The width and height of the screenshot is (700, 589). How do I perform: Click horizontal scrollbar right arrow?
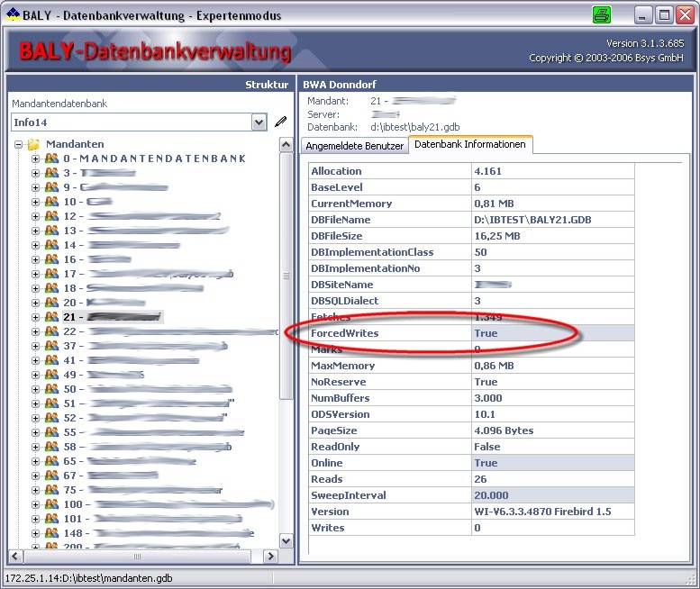click(x=270, y=557)
